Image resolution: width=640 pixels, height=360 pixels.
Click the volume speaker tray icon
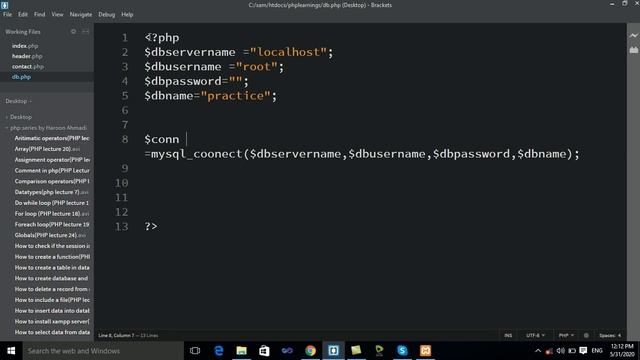coord(560,351)
